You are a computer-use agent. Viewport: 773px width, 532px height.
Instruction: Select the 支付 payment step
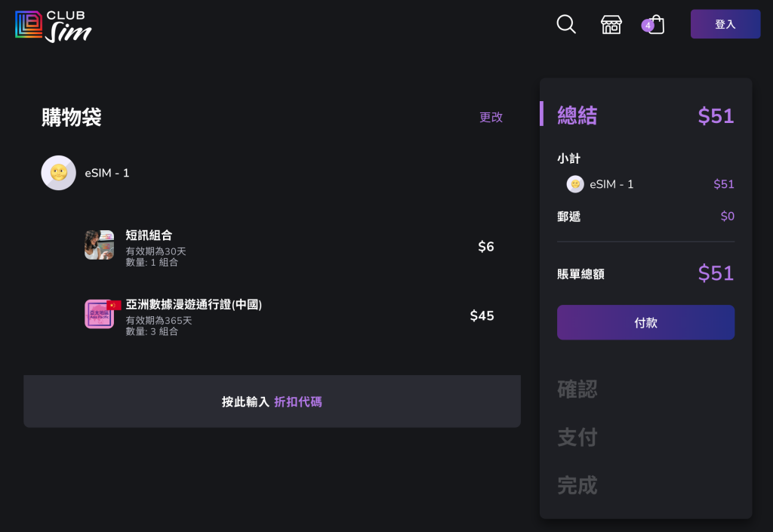click(x=577, y=437)
